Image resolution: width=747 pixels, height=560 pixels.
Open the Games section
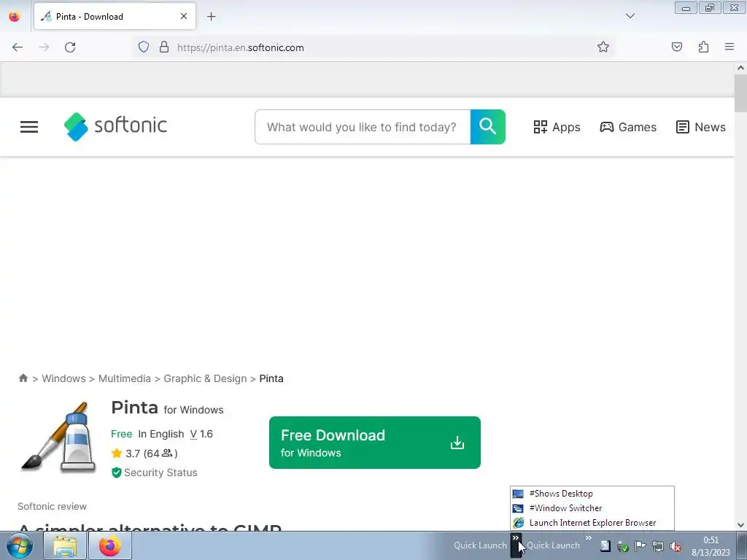(x=628, y=127)
